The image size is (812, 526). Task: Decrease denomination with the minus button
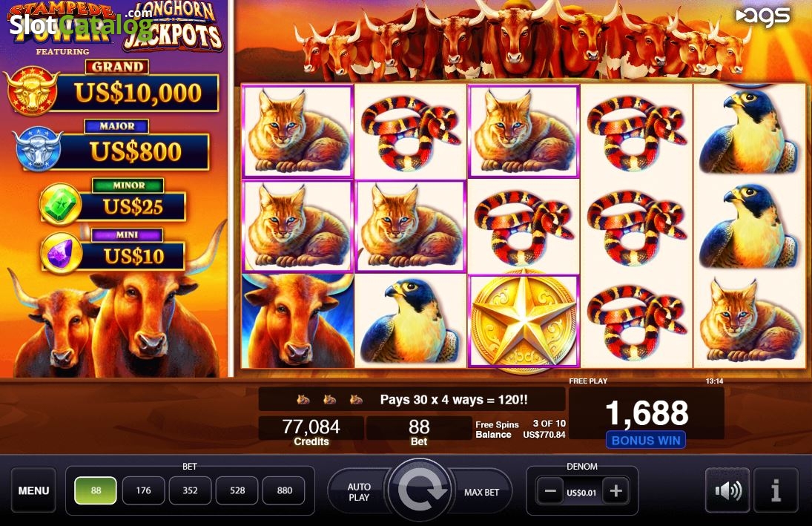point(550,491)
